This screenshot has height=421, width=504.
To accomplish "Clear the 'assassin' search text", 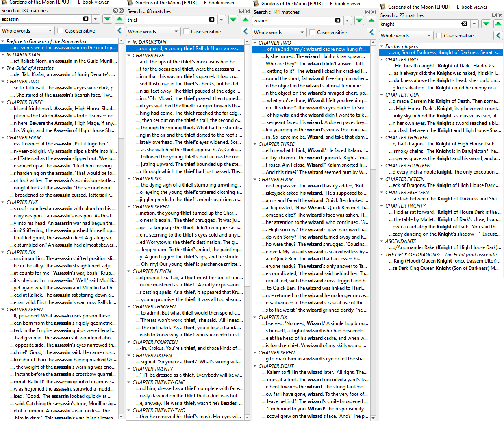I will 85,19.
